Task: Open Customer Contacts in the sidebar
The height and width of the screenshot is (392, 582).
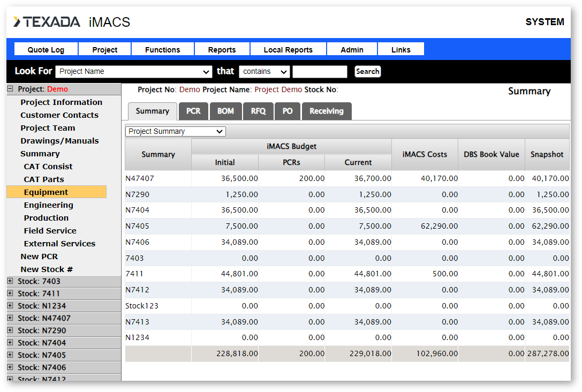Action: tap(59, 115)
